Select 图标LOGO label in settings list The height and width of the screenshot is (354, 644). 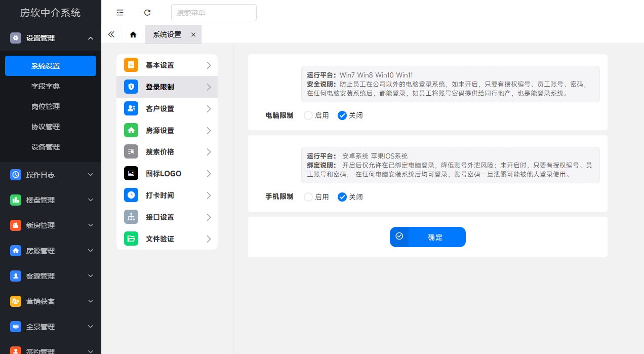tap(164, 174)
